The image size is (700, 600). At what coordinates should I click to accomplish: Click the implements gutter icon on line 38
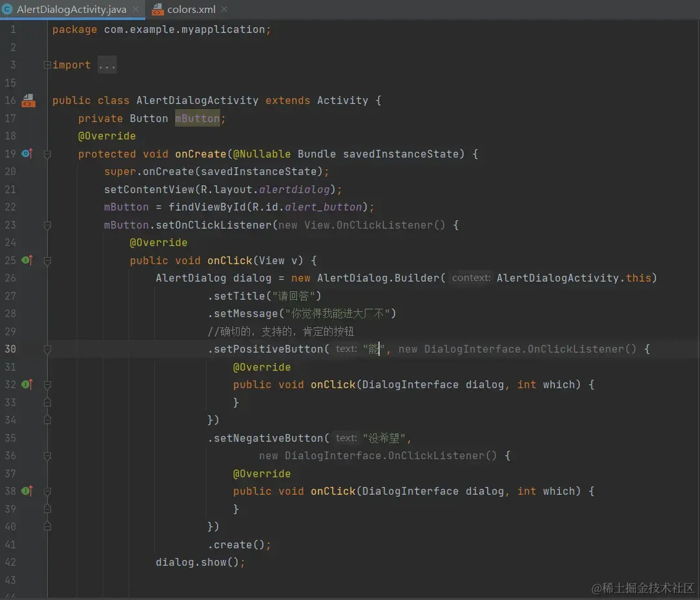27,491
